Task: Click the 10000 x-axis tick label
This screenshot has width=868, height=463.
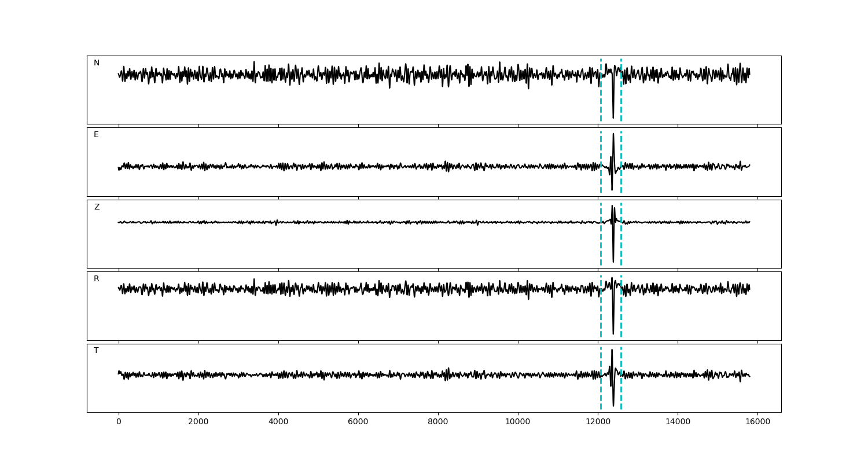Action: coord(518,422)
